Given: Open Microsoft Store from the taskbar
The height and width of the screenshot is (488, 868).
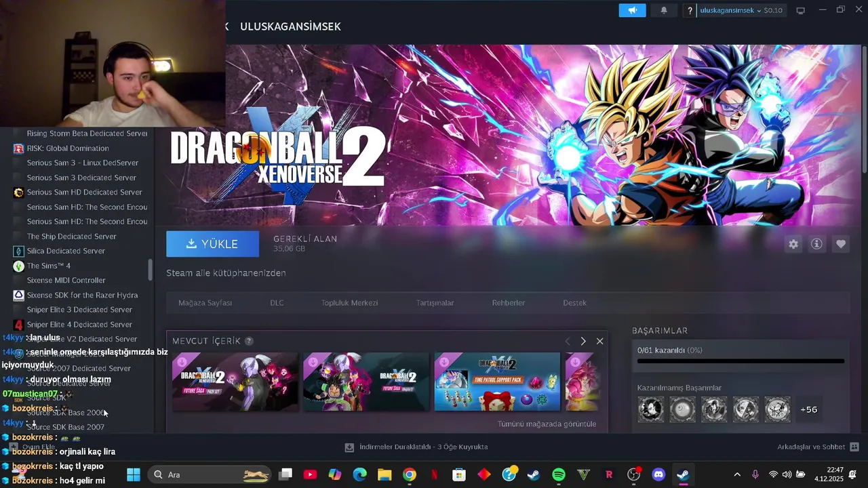Looking at the screenshot, I should point(459,474).
